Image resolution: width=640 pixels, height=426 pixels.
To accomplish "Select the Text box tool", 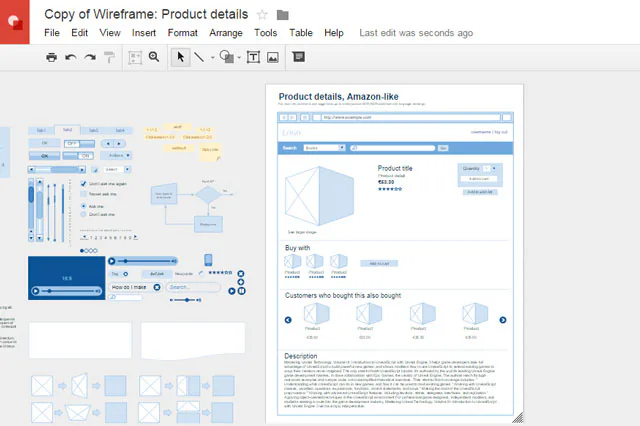I will (253, 57).
